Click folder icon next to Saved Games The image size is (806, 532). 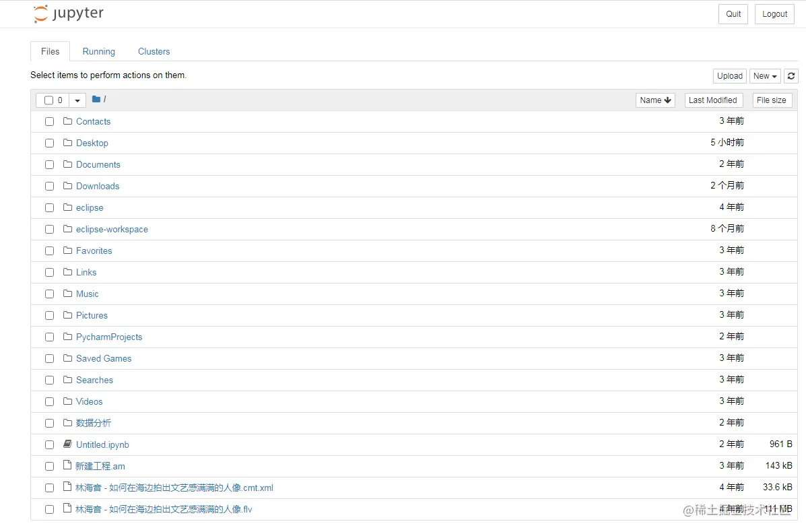click(x=67, y=359)
